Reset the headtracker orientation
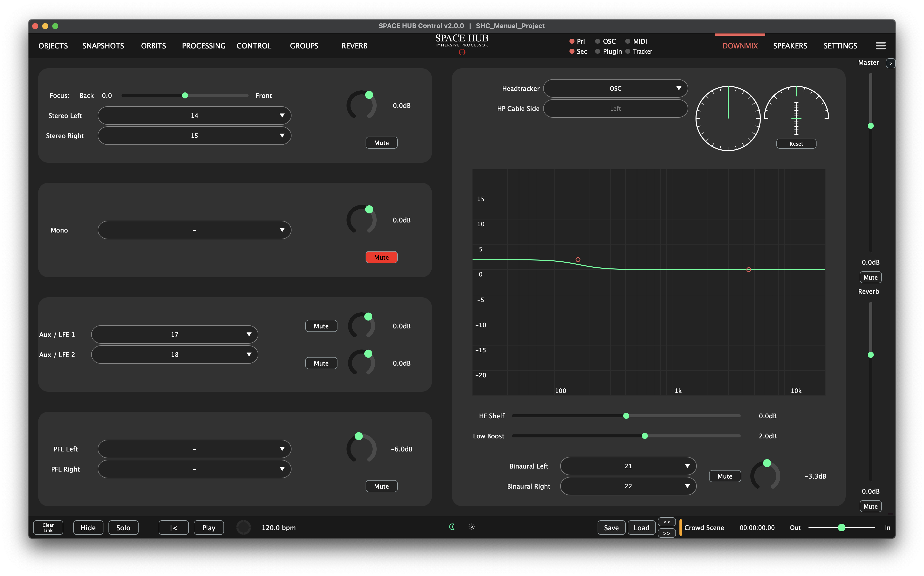 796,144
